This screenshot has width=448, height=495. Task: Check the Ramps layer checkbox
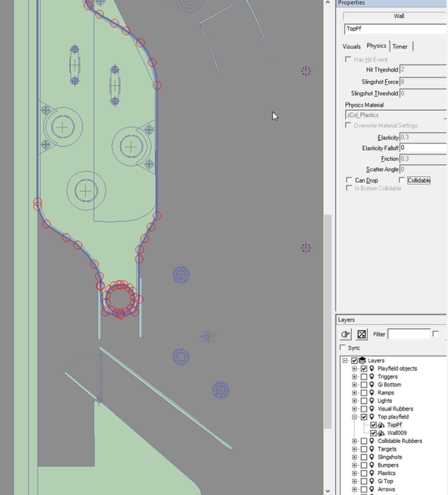click(364, 393)
